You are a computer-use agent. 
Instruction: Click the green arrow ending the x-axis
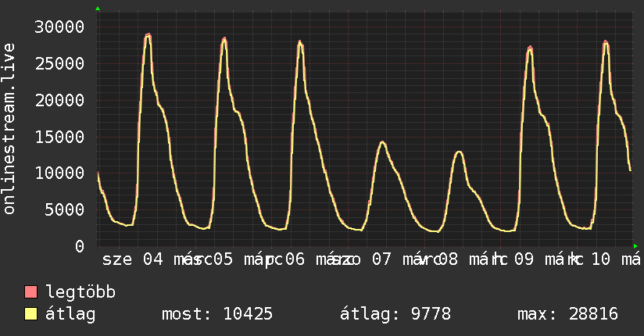[x=635, y=246]
